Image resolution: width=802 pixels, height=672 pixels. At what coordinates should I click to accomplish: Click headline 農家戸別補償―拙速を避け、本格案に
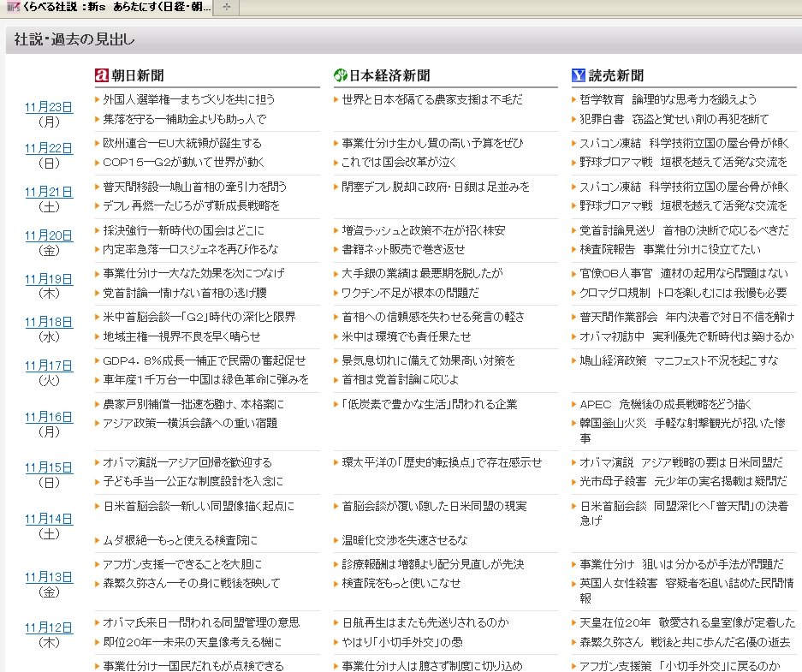(x=193, y=404)
